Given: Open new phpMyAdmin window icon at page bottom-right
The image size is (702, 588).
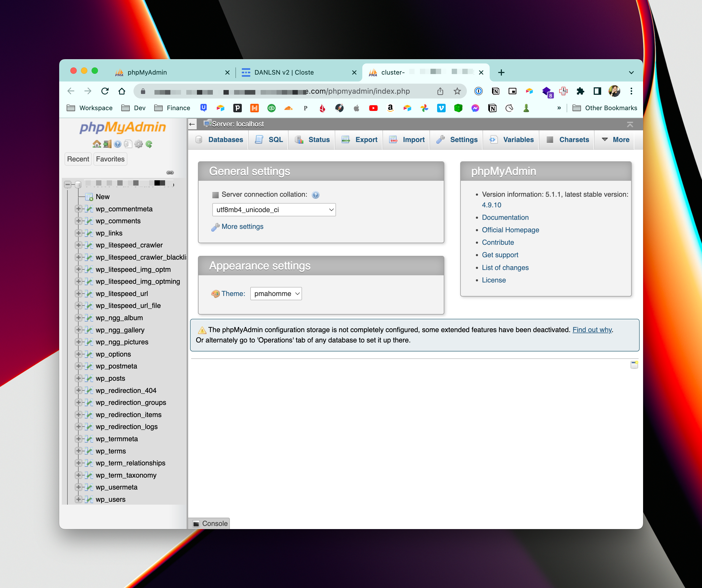Looking at the screenshot, I should click(634, 365).
